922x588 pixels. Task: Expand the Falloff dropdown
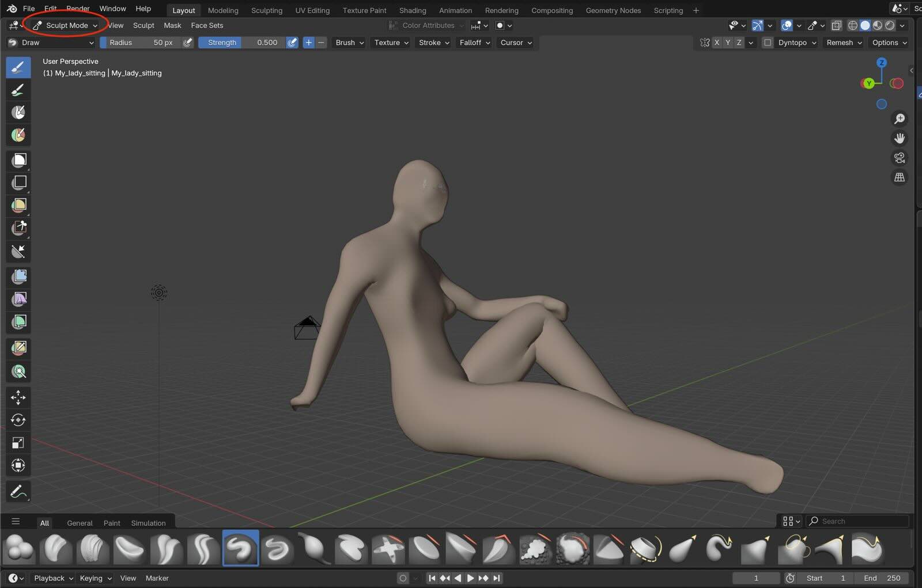click(474, 43)
